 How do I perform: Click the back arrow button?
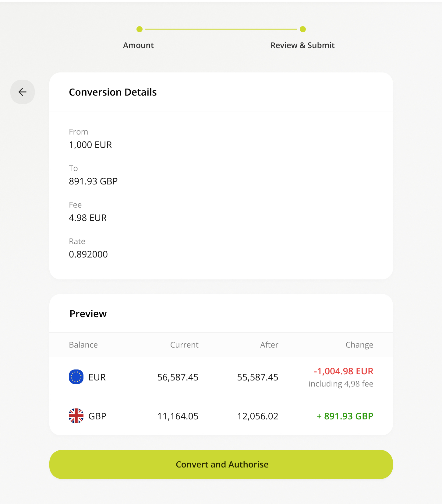(23, 92)
